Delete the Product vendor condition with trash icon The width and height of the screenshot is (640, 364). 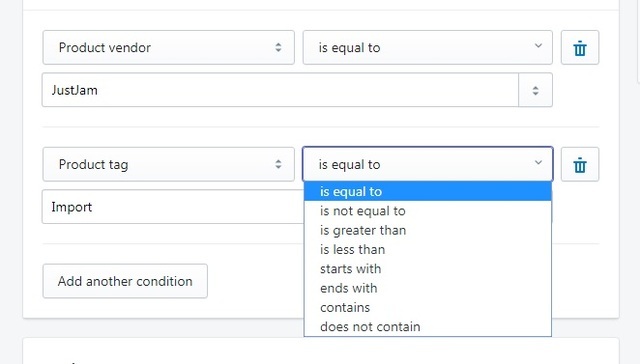[x=580, y=48]
